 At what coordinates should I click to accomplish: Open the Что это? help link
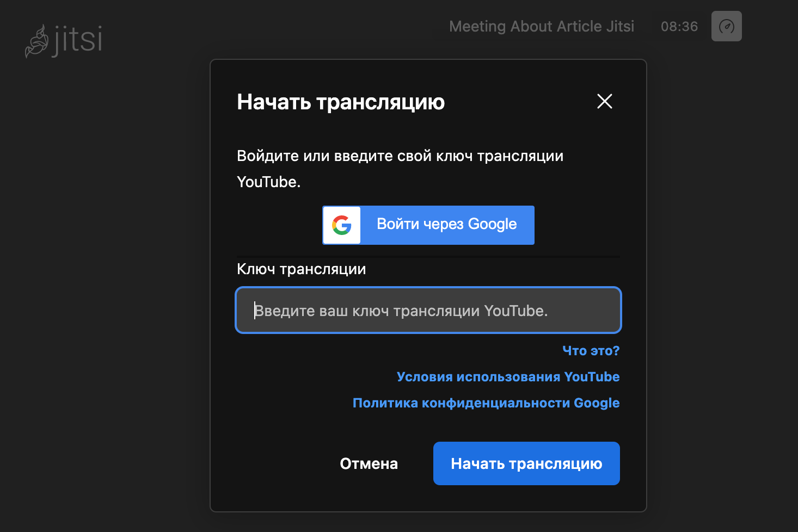coord(591,351)
